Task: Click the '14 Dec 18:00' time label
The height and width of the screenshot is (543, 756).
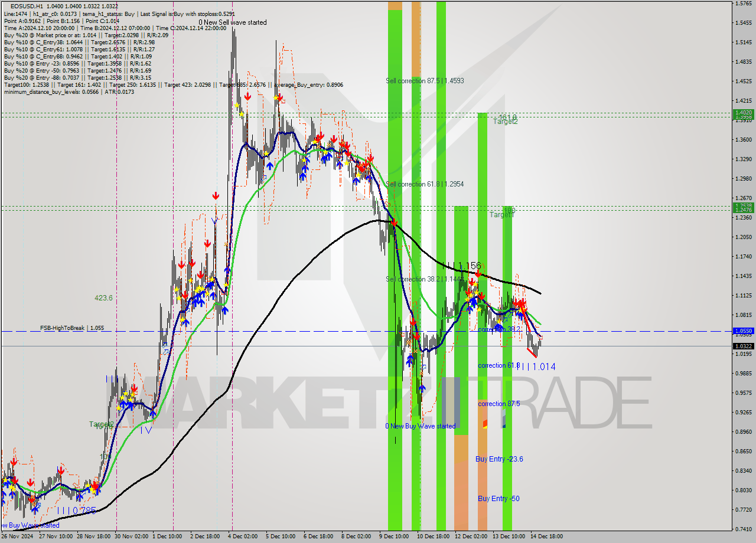Action: click(x=546, y=537)
